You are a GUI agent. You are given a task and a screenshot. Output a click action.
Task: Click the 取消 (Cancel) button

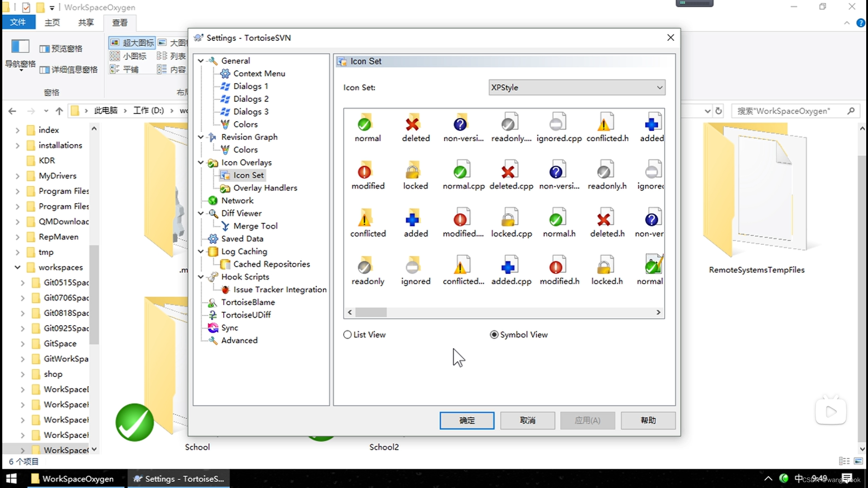coord(528,420)
